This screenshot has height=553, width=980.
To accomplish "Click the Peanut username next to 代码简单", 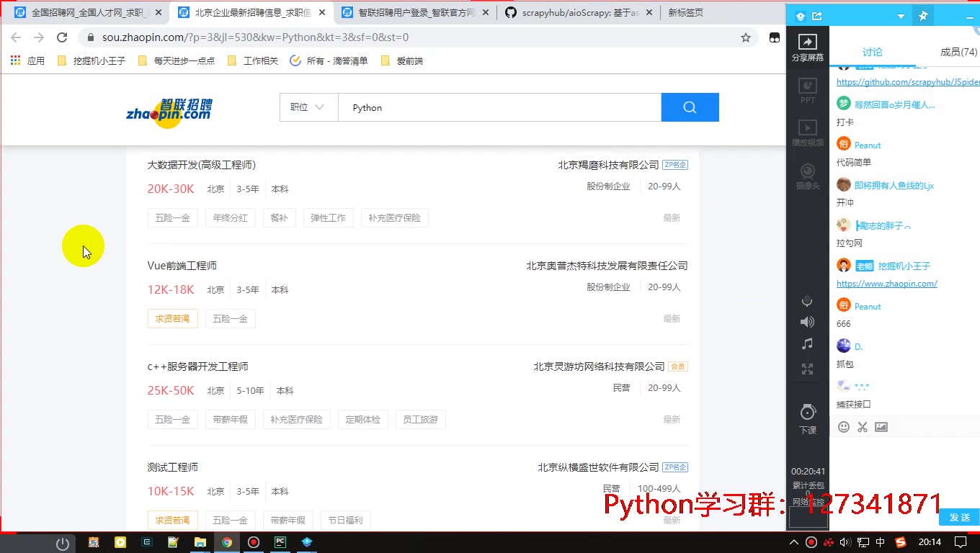I will point(868,145).
